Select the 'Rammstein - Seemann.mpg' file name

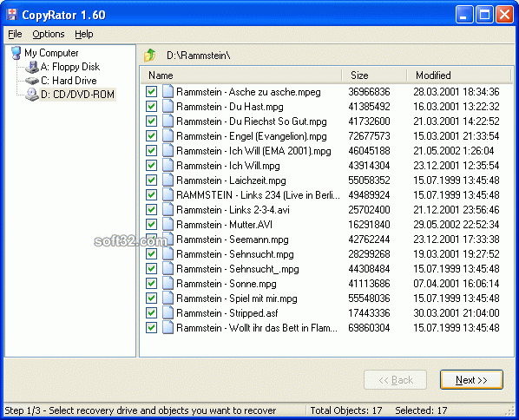coord(233,240)
